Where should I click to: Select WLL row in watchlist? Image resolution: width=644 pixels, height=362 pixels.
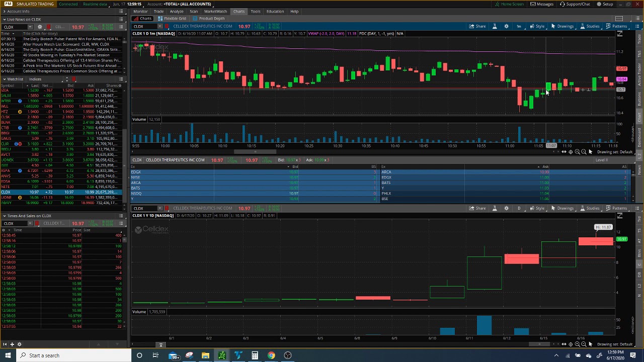point(61,106)
